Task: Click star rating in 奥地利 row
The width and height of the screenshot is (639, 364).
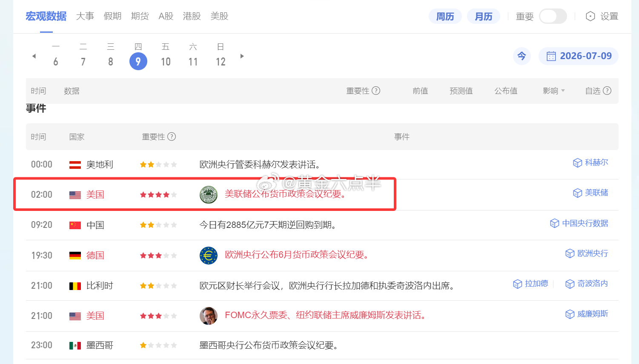Action: [158, 165]
